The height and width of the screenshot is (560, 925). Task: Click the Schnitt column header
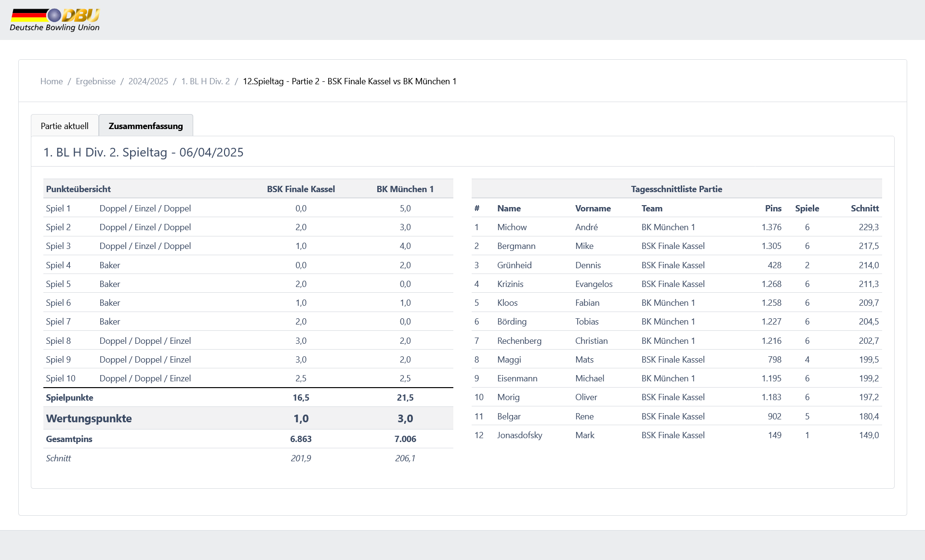pos(864,208)
